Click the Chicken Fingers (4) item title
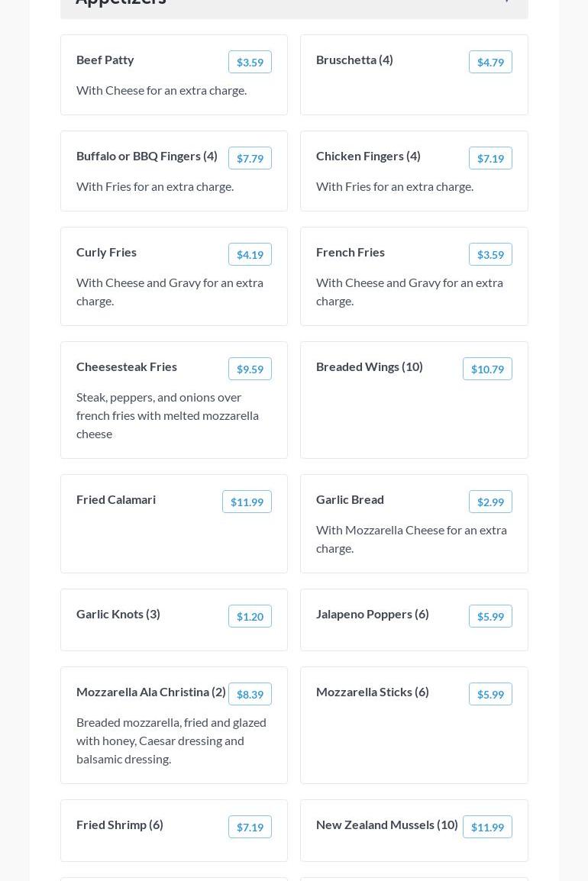This screenshot has width=588, height=881. coord(368,156)
